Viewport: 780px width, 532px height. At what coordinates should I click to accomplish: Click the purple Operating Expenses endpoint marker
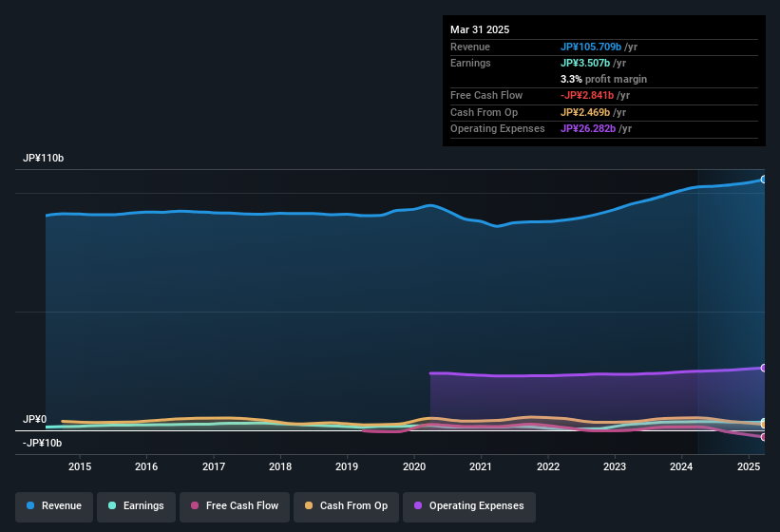tap(764, 368)
